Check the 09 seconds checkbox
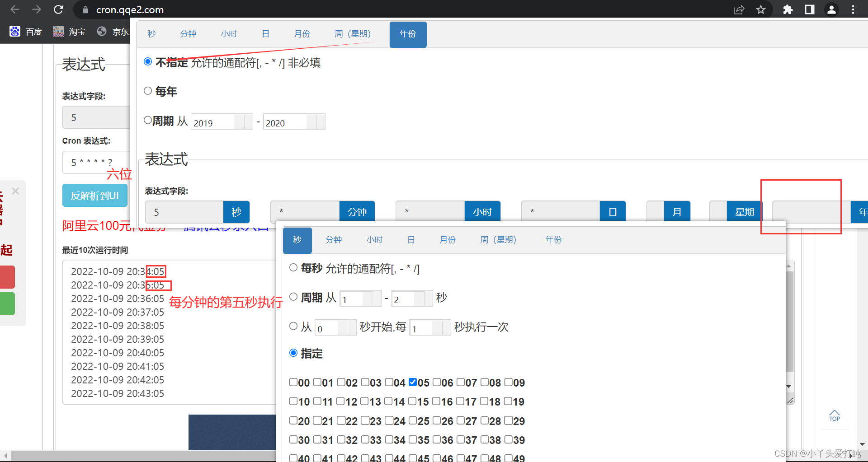868x462 pixels. (509, 382)
